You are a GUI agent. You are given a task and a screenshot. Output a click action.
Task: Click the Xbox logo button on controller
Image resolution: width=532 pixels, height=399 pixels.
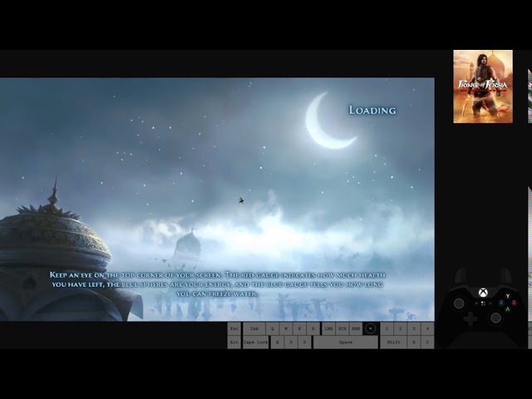(483, 292)
